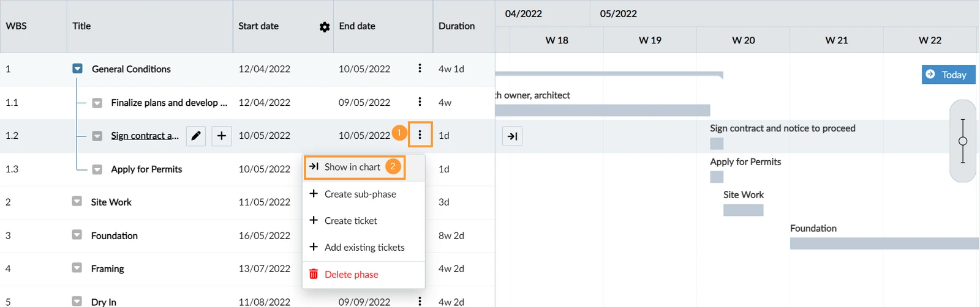Open the Sign contract title link

(145, 136)
